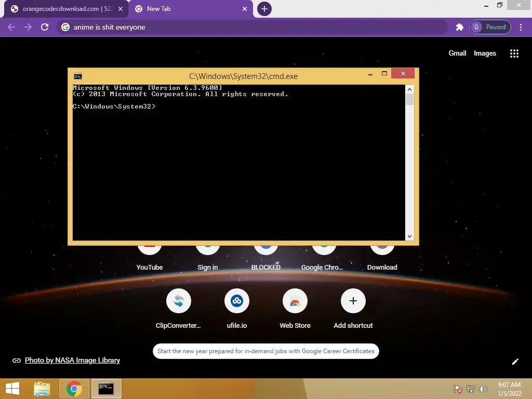Open File Explorer from the taskbar
The width and height of the screenshot is (532, 399).
point(42,389)
